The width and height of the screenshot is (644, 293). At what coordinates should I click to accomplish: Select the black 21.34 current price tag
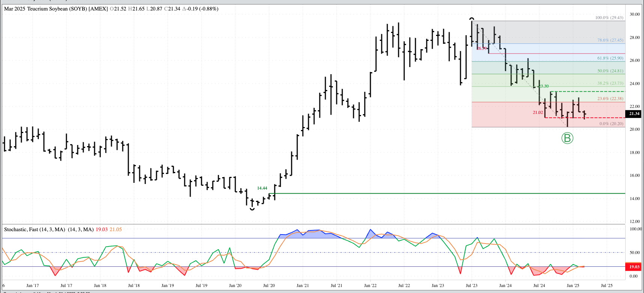[634, 114]
